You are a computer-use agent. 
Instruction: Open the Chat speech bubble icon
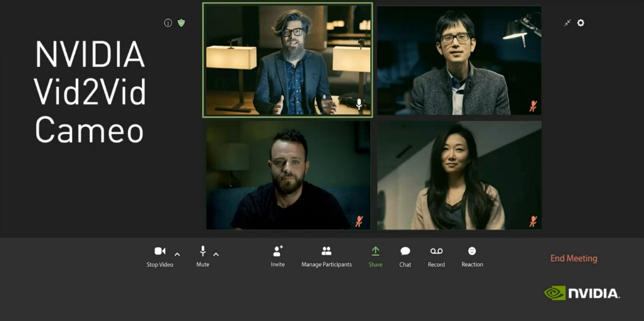(x=405, y=251)
